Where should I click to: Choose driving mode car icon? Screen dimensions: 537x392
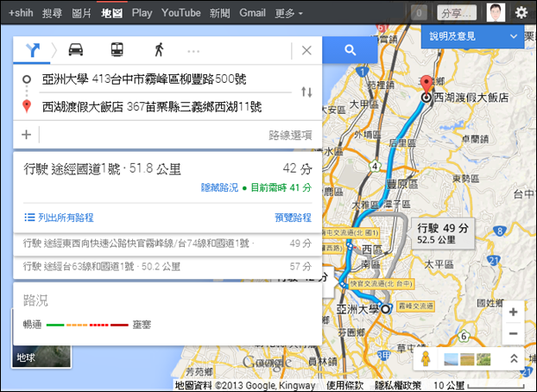point(76,50)
